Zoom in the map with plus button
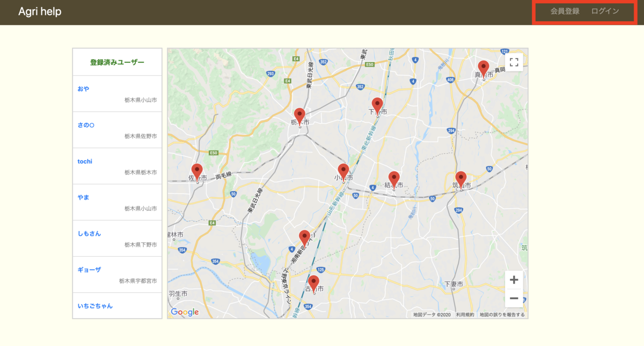The width and height of the screenshot is (644, 346). pyautogui.click(x=514, y=280)
